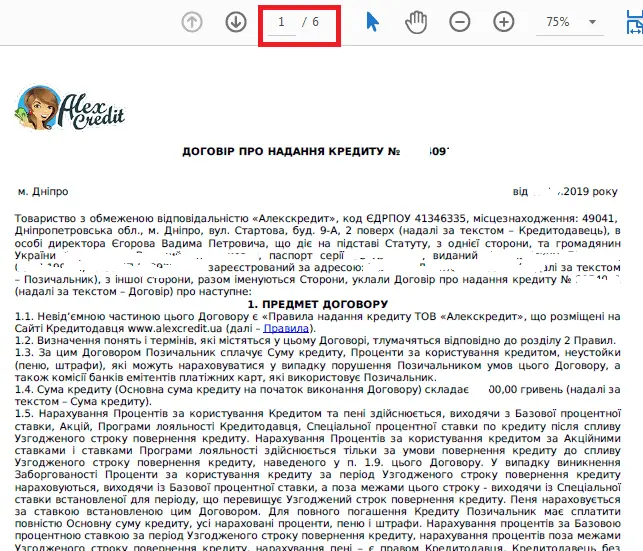Zoom in with the plus button
The image size is (643, 551).
coord(504,22)
